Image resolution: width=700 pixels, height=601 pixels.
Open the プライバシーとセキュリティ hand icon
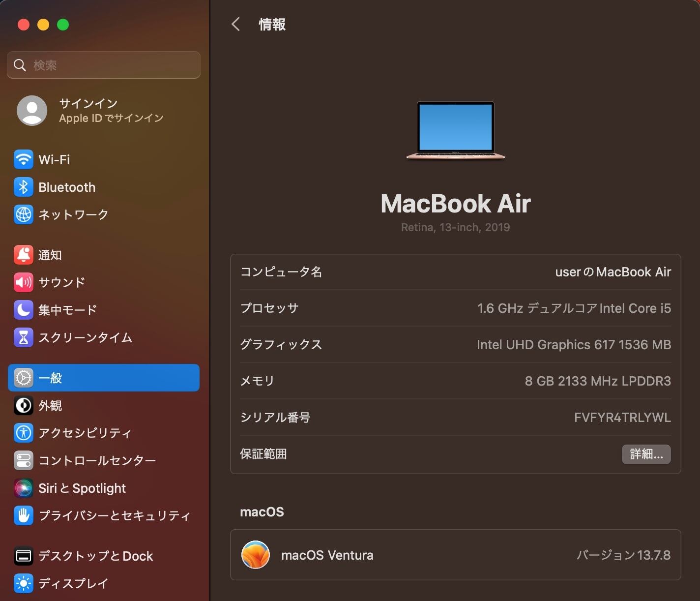pos(24,515)
